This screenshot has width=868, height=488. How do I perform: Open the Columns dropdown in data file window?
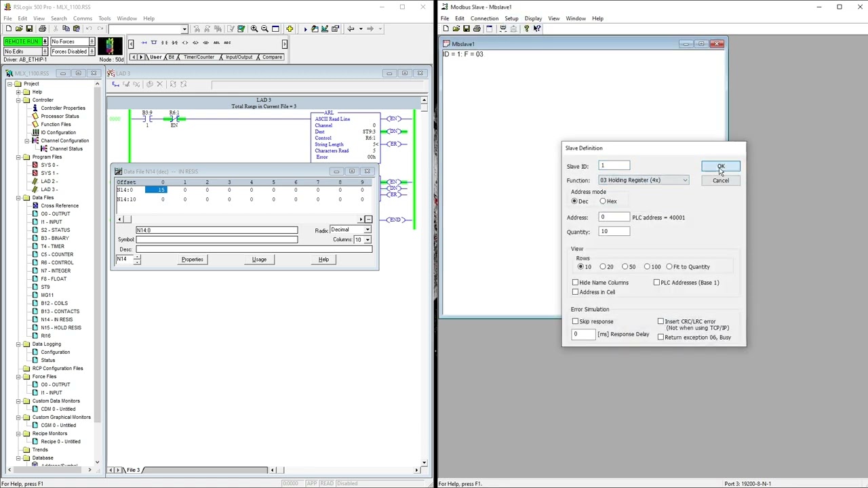pyautogui.click(x=368, y=240)
